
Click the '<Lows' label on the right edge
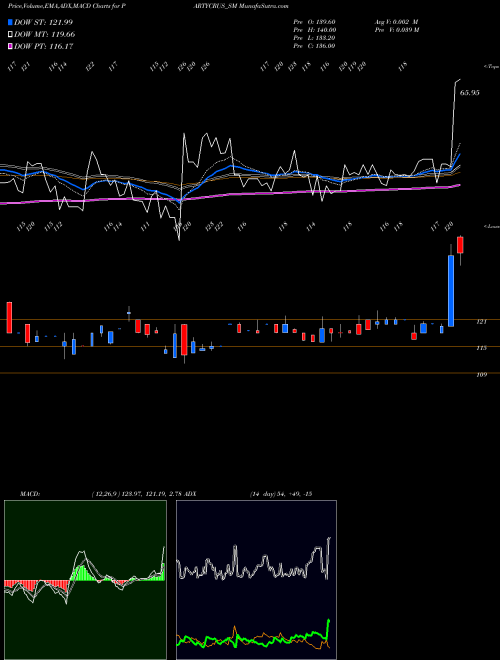pyautogui.click(x=491, y=226)
